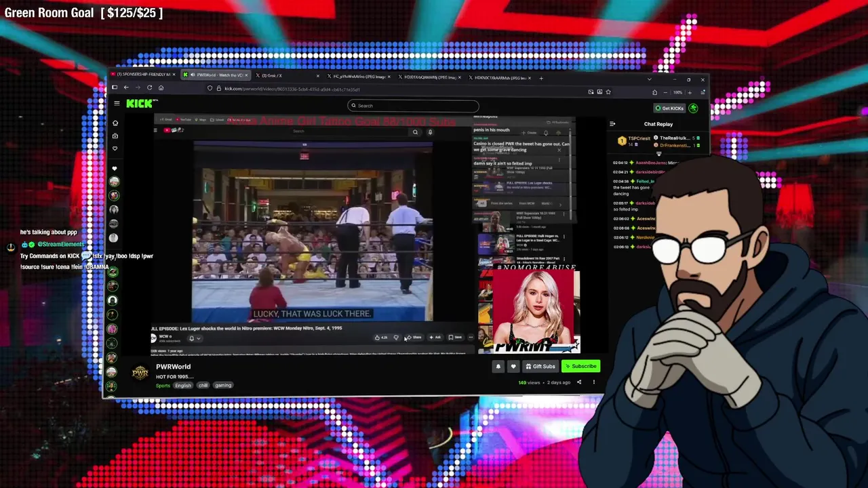Switch to SPONSERSHIP-FRIENDLY browser tab

pyautogui.click(x=142, y=75)
